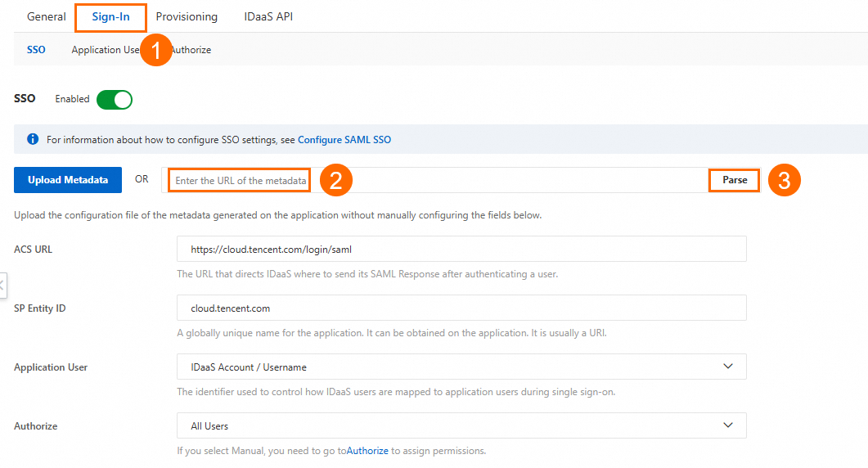Disable the SSO Enabled toggle
Screen dimensions: 868x468
click(115, 99)
